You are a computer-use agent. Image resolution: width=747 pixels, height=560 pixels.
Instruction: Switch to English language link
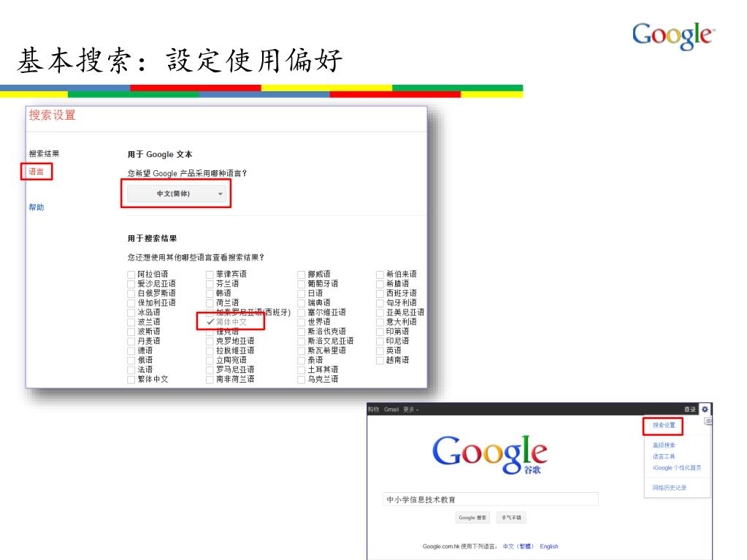click(x=549, y=547)
